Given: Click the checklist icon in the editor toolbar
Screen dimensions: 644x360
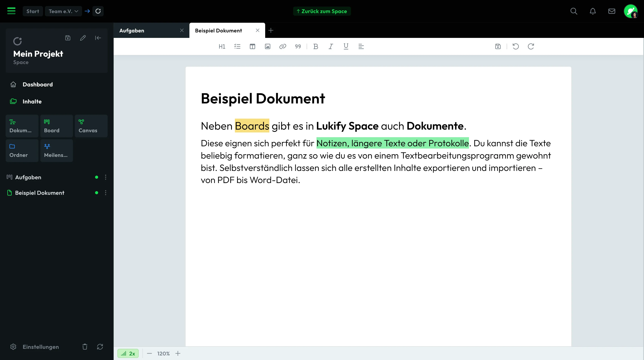Looking at the screenshot, I should (237, 46).
